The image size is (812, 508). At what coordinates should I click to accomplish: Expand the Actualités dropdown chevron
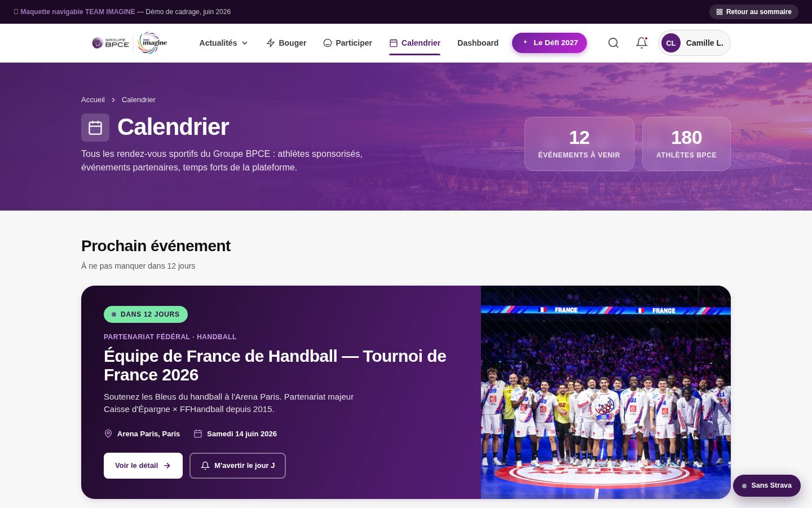pyautogui.click(x=245, y=43)
